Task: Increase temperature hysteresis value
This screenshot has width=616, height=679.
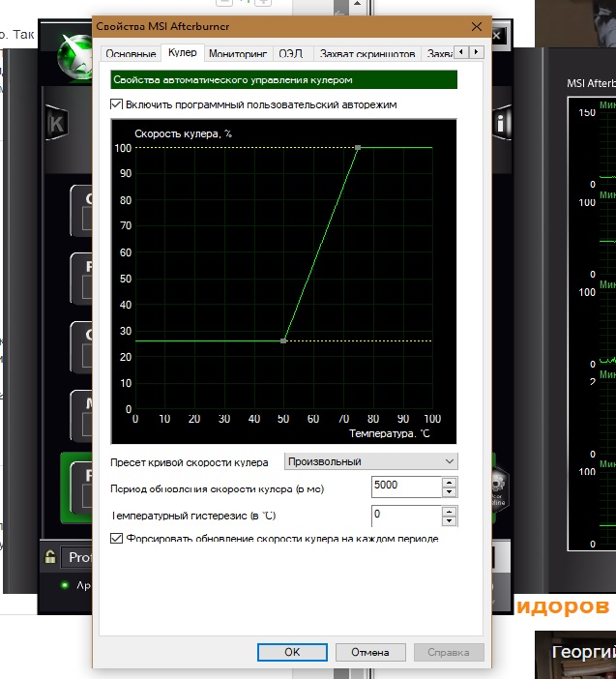Action: [450, 511]
